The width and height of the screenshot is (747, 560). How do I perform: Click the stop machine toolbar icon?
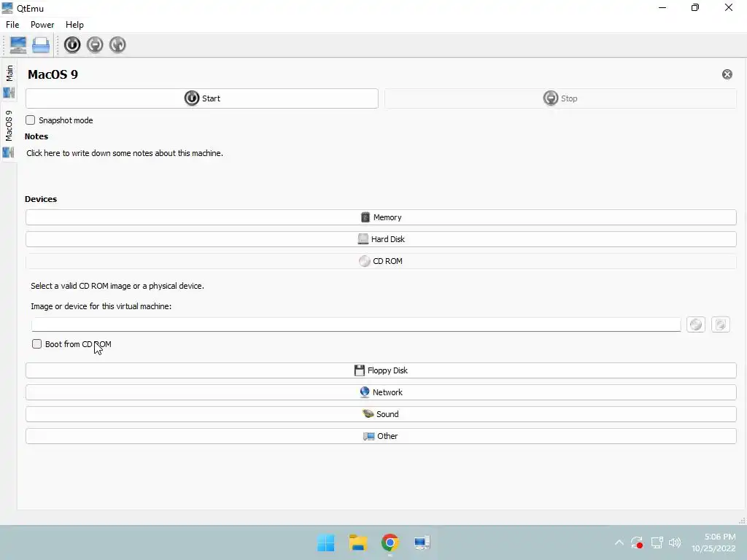pyautogui.click(x=95, y=44)
